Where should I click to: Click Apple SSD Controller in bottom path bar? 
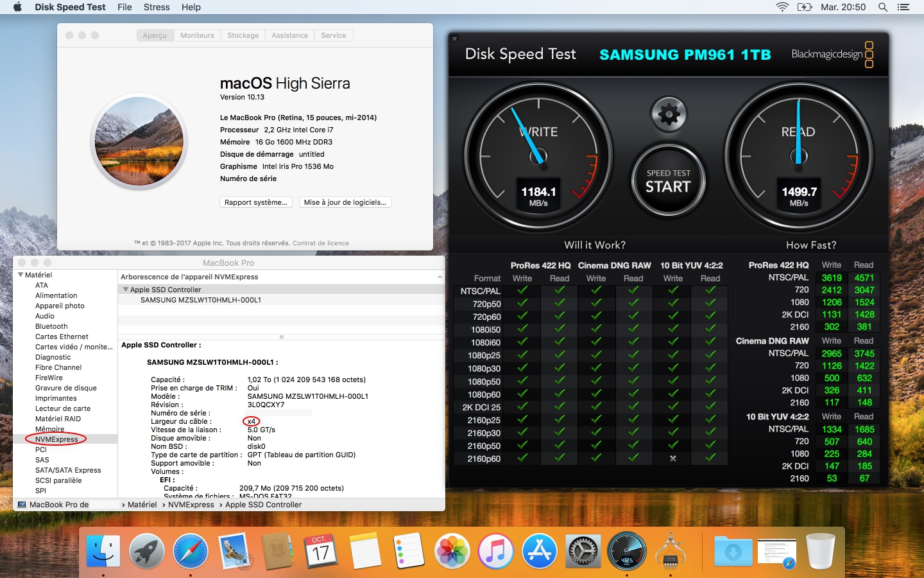pos(263,505)
